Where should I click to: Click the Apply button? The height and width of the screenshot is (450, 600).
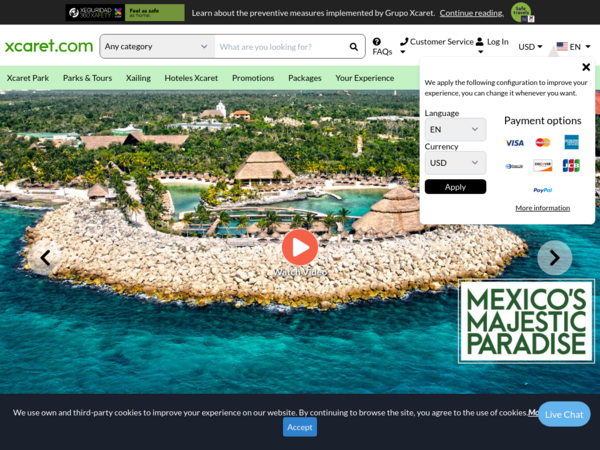click(x=455, y=187)
